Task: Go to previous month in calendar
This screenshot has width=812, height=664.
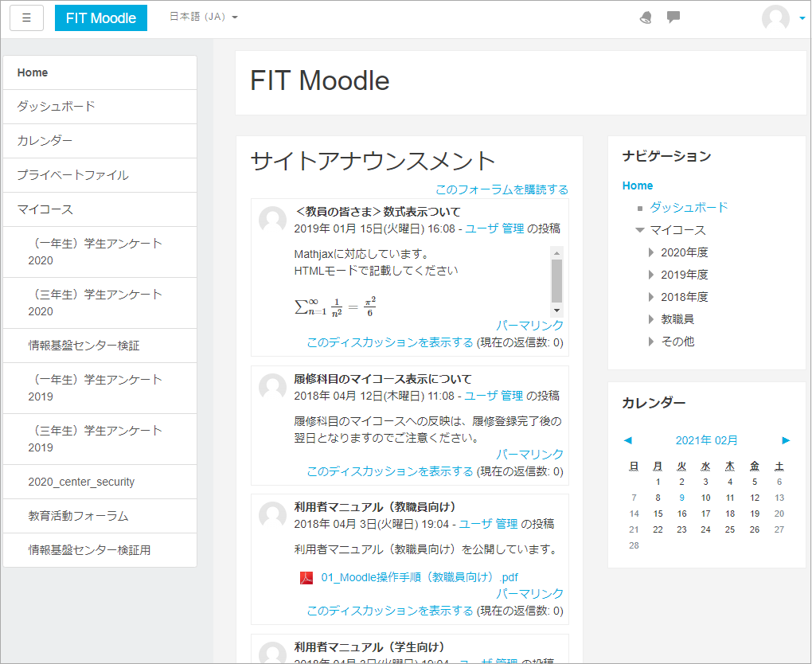Action: 628,440
